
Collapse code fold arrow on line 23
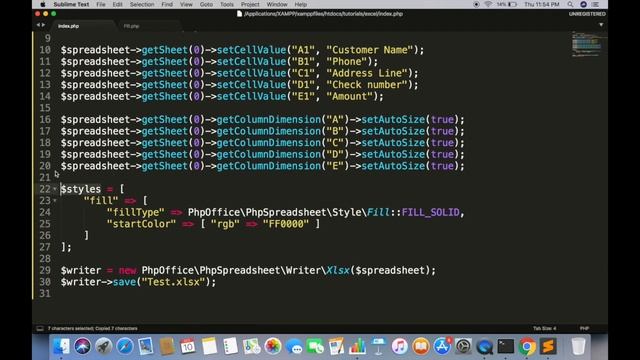tap(55, 200)
